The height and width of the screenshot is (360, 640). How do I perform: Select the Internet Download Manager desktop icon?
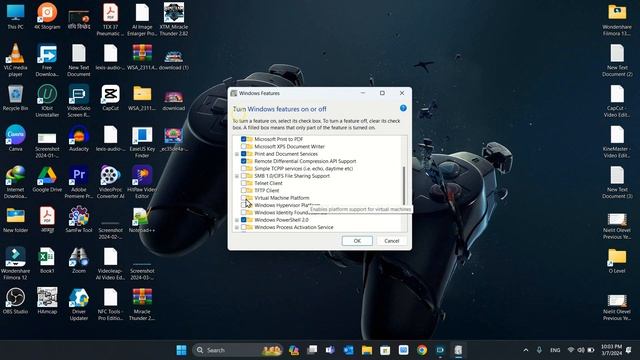click(x=16, y=182)
